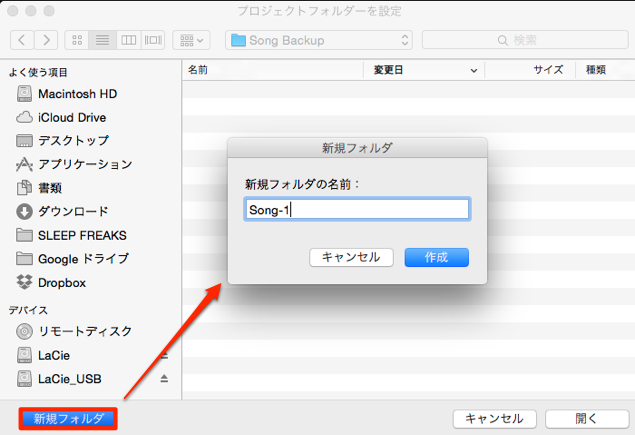This screenshot has width=635, height=435.
Task: Go back with the left arrow button
Action: tap(22, 40)
